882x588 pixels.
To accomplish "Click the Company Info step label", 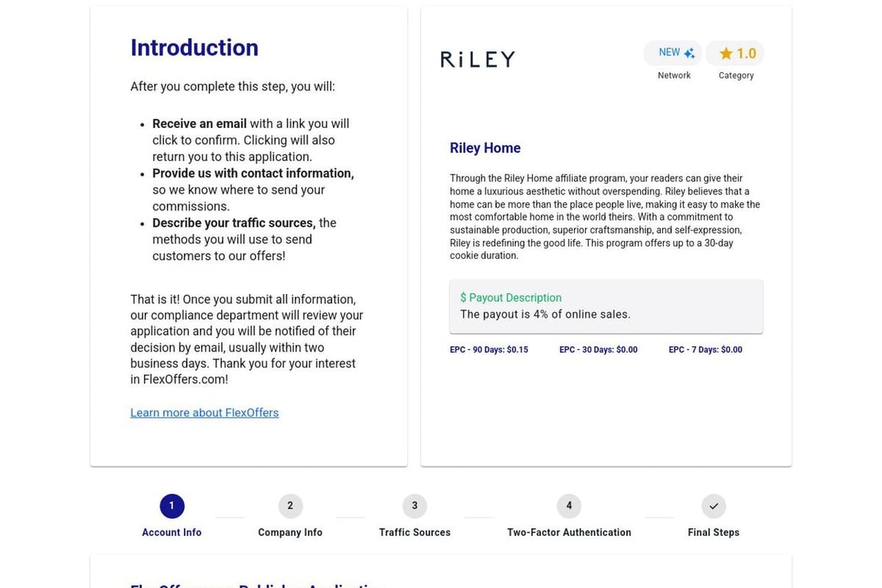I will [x=290, y=532].
